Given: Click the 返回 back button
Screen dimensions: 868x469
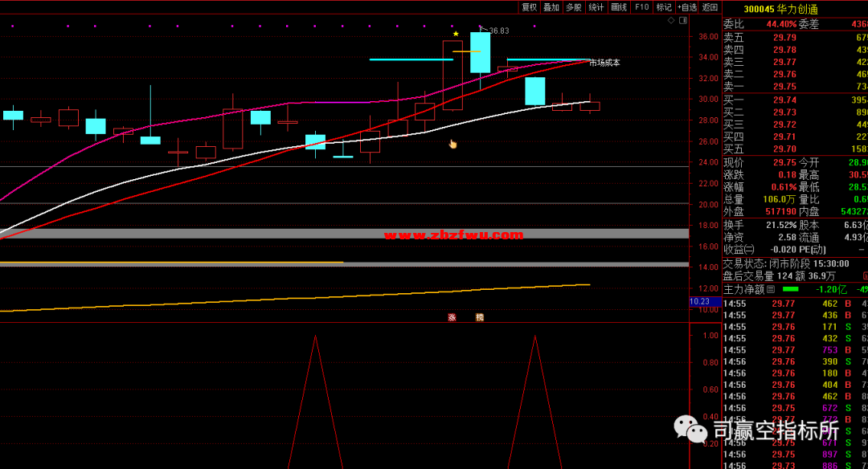Looking at the screenshot, I should coord(710,7).
